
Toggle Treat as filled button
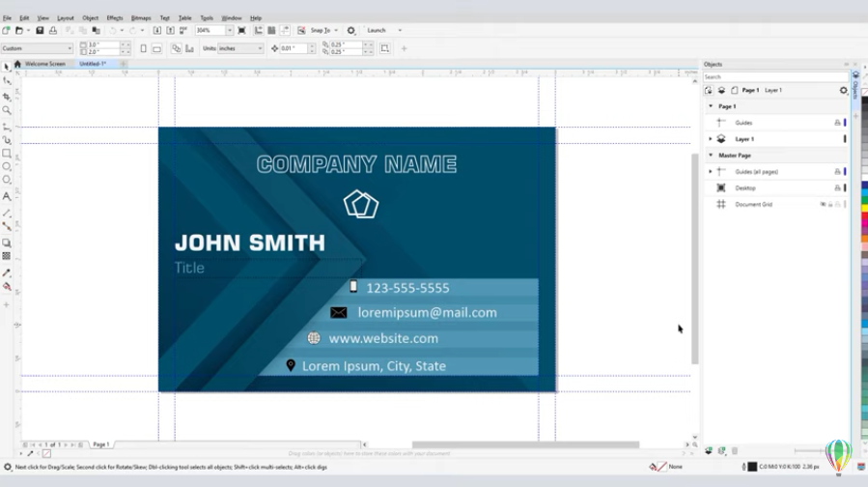384,48
